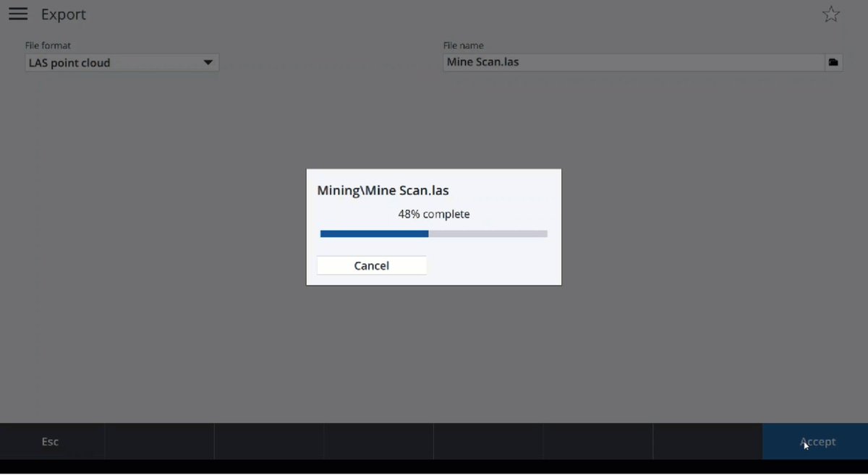The width and height of the screenshot is (868, 475).
Task: Click the 'File name' label
Action: (x=464, y=46)
